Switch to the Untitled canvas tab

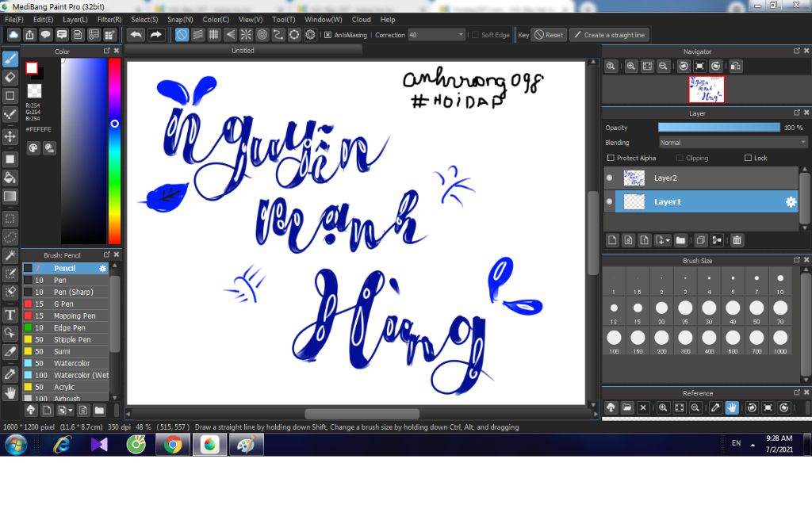click(243, 50)
